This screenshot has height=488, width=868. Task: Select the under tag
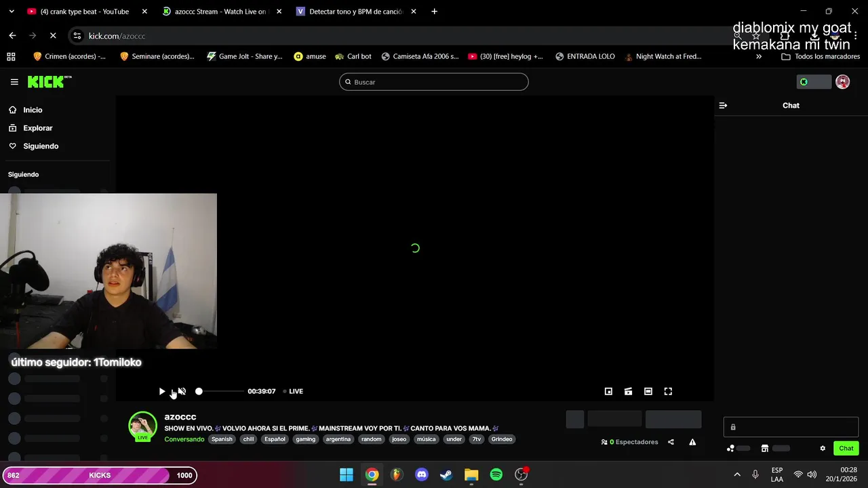click(454, 439)
